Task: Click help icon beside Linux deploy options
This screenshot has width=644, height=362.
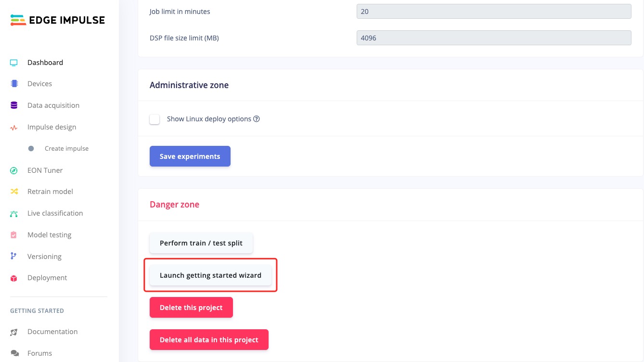Action: tap(257, 119)
